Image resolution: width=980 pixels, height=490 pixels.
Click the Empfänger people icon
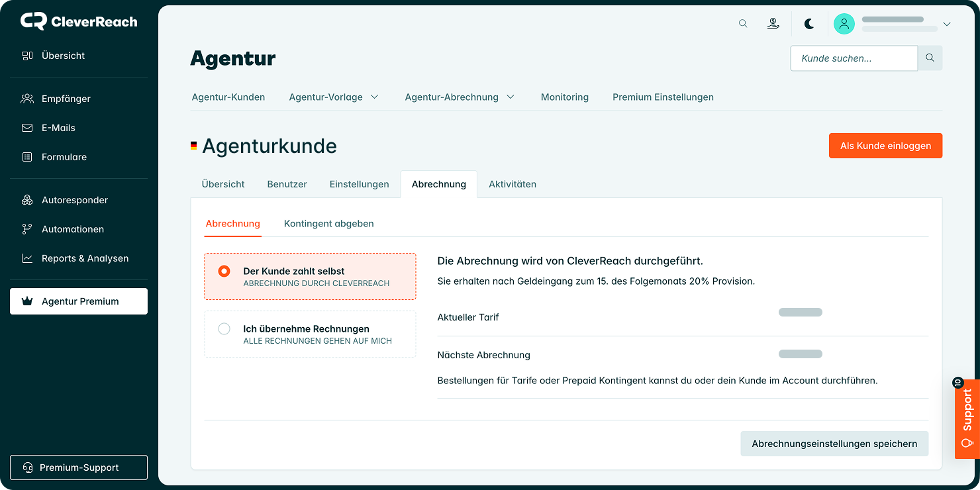27,99
